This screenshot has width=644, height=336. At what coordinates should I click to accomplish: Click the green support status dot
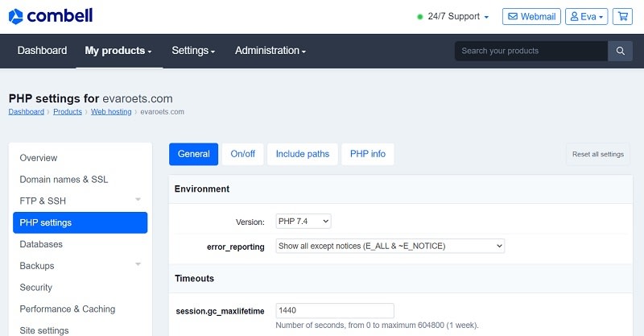419,17
